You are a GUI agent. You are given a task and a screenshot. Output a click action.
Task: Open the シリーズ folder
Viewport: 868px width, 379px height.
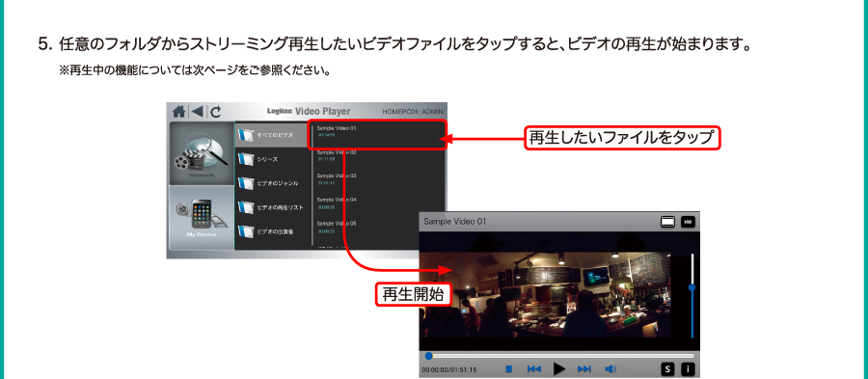tap(271, 159)
